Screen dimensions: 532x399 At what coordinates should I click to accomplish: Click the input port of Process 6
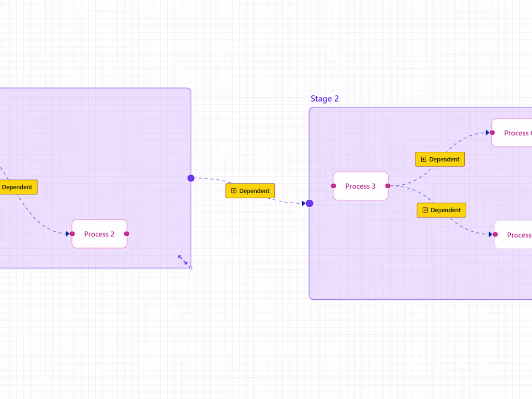[492, 133]
